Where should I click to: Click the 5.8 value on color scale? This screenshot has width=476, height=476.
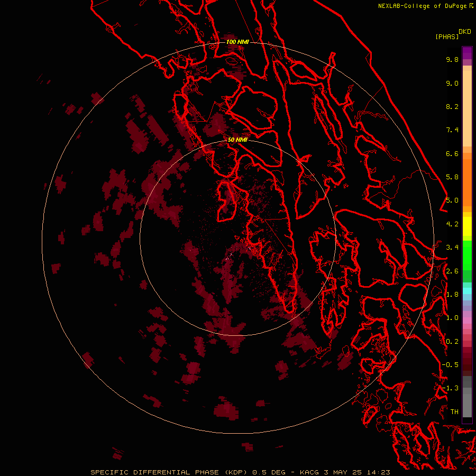[x=452, y=177]
